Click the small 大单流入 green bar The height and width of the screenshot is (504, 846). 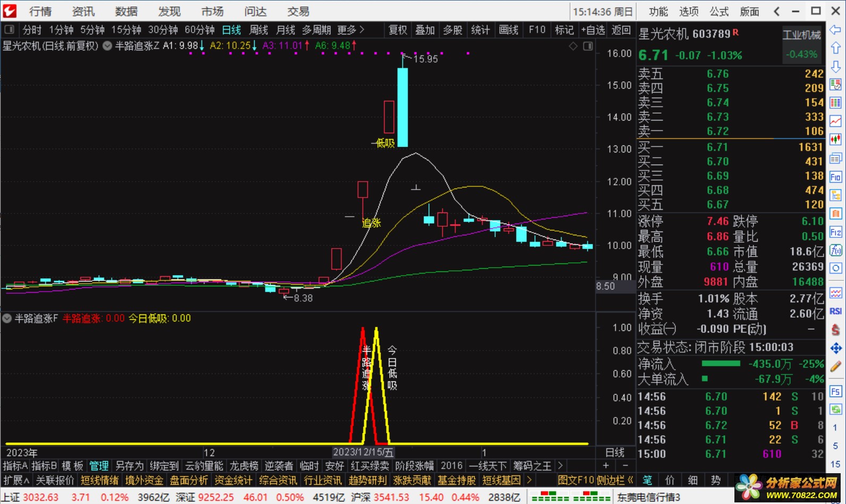coord(705,379)
